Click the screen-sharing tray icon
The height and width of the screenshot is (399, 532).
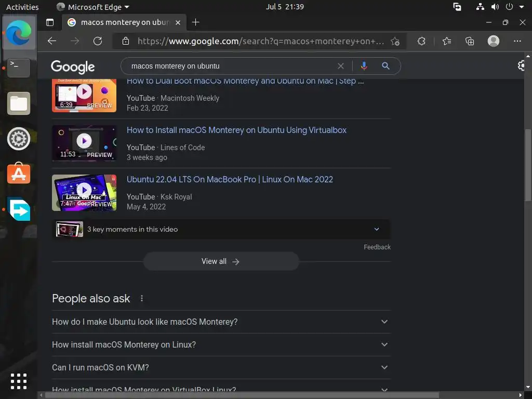click(457, 7)
